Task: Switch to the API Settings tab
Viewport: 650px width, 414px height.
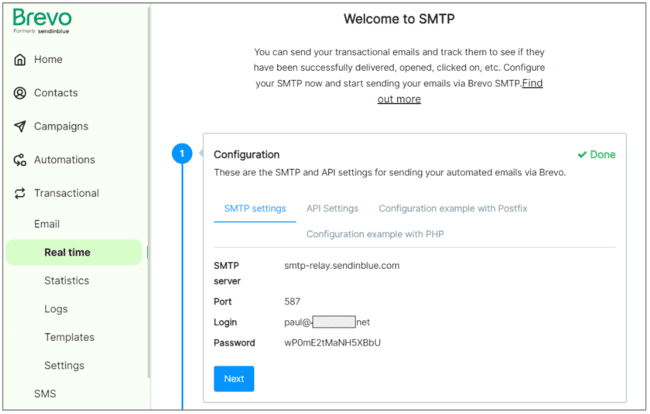Action: (x=332, y=209)
